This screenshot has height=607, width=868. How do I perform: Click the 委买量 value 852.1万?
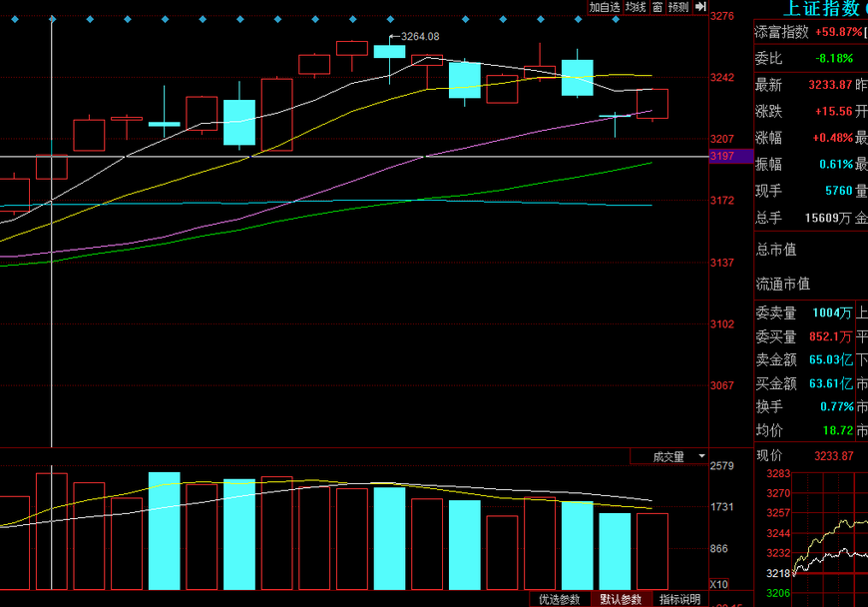(x=830, y=336)
